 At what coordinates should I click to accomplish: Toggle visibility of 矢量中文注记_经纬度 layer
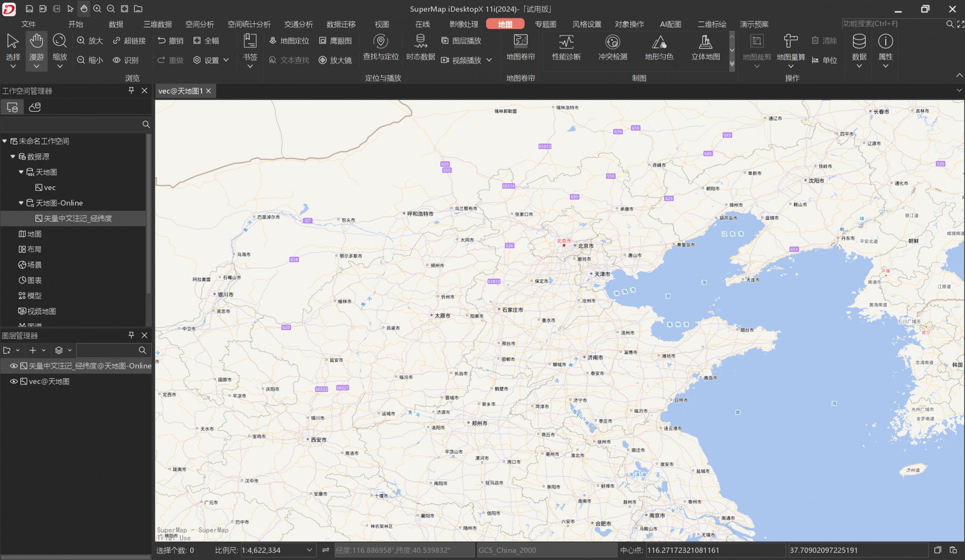coord(14,366)
